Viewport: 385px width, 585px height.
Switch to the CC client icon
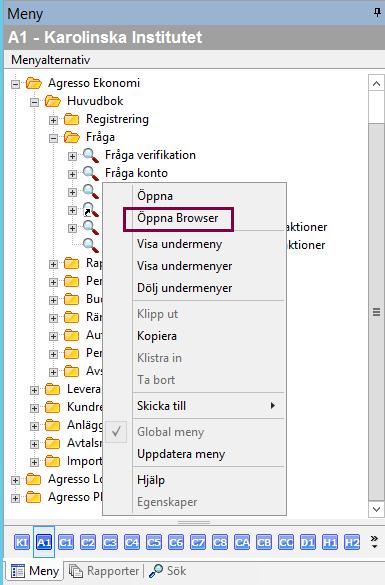tap(286, 542)
